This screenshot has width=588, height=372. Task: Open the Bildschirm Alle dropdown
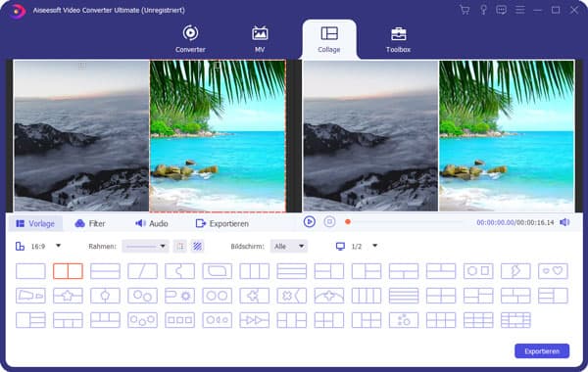(289, 246)
